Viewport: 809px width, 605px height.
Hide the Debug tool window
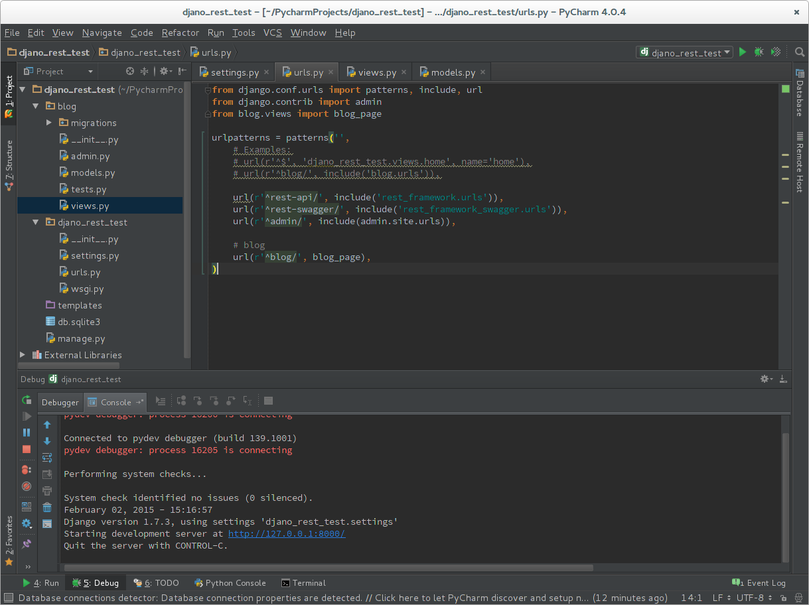[783, 379]
